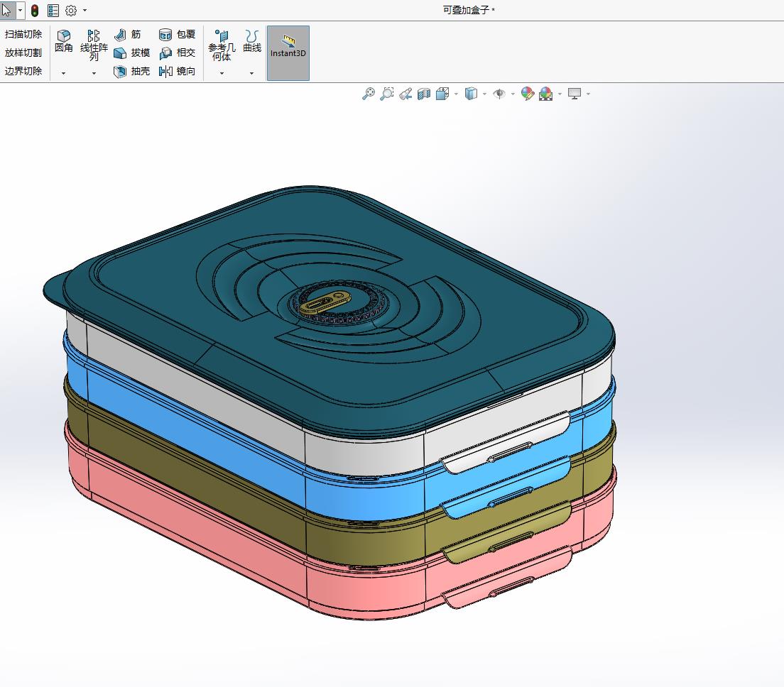Image resolution: width=784 pixels, height=687 pixels.
Task: Toggle Instant3D mode off
Action: (x=288, y=53)
